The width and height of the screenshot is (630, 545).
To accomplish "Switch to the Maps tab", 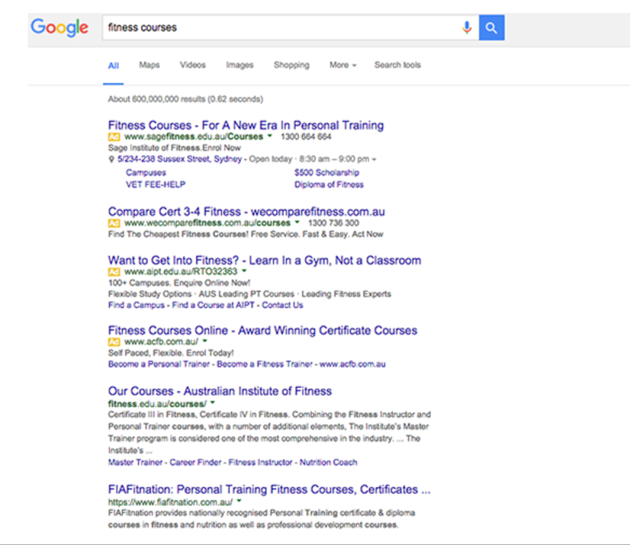I will [149, 65].
